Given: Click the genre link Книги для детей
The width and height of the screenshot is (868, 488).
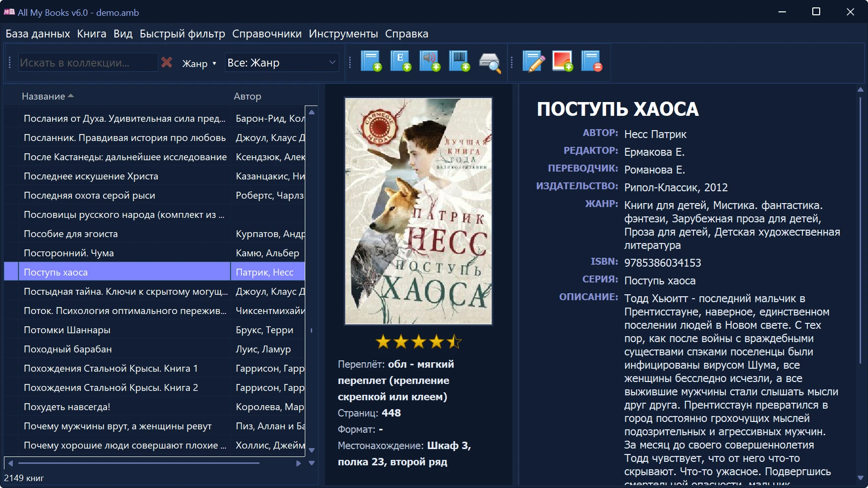Looking at the screenshot, I should point(666,205).
